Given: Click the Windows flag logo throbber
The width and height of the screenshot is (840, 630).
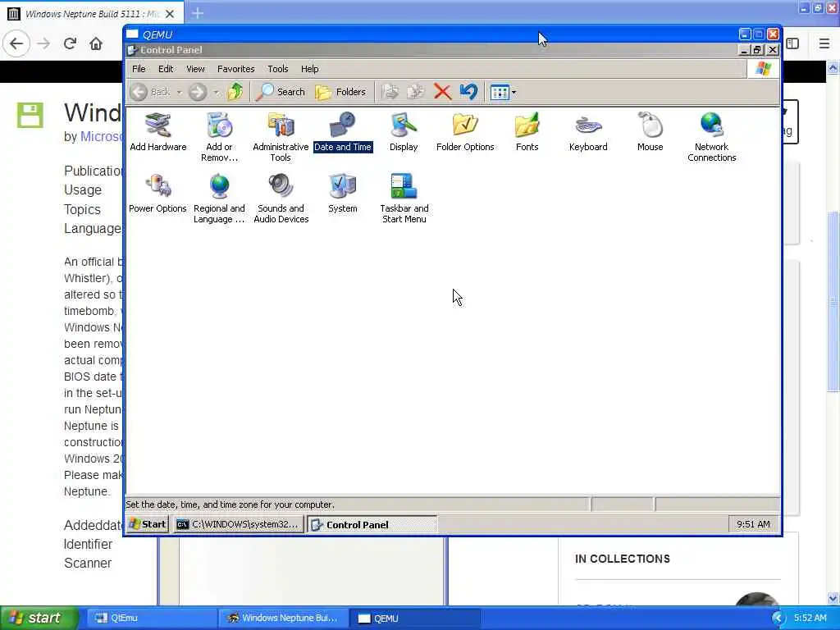Looking at the screenshot, I should point(764,69).
